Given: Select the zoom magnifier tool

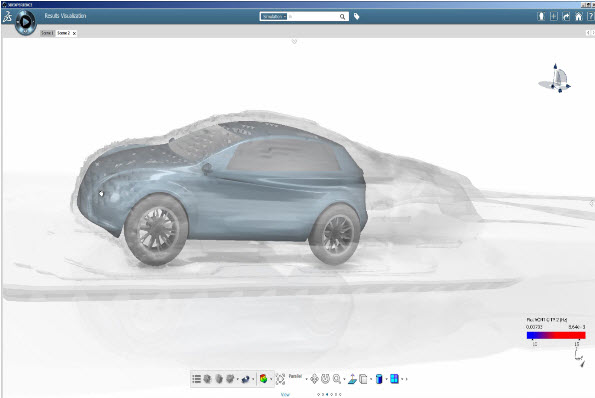Looking at the screenshot, I should tap(337, 379).
